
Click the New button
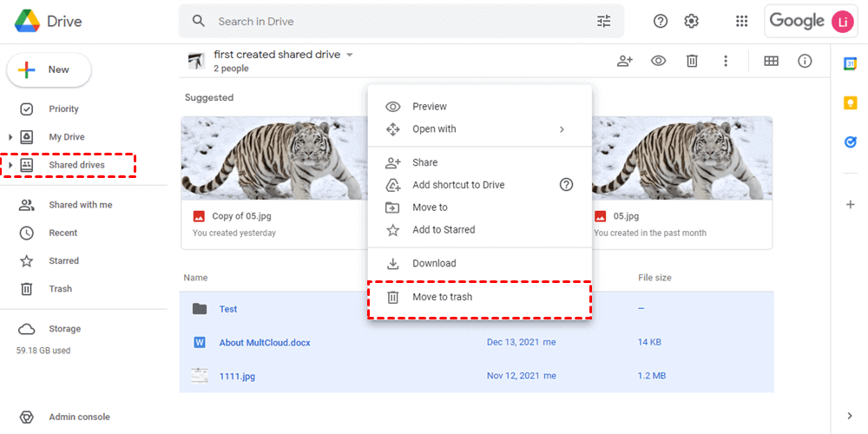click(49, 69)
